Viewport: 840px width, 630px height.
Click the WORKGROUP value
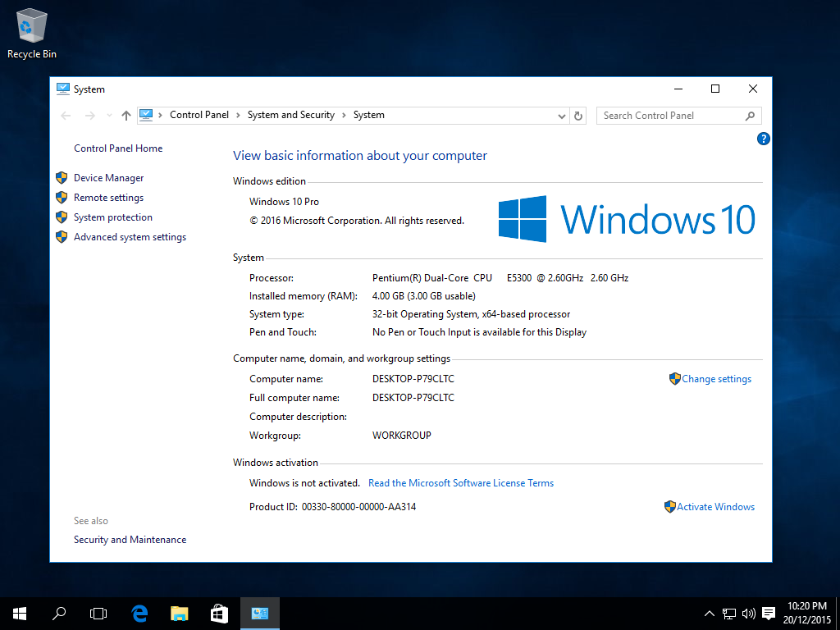click(402, 436)
